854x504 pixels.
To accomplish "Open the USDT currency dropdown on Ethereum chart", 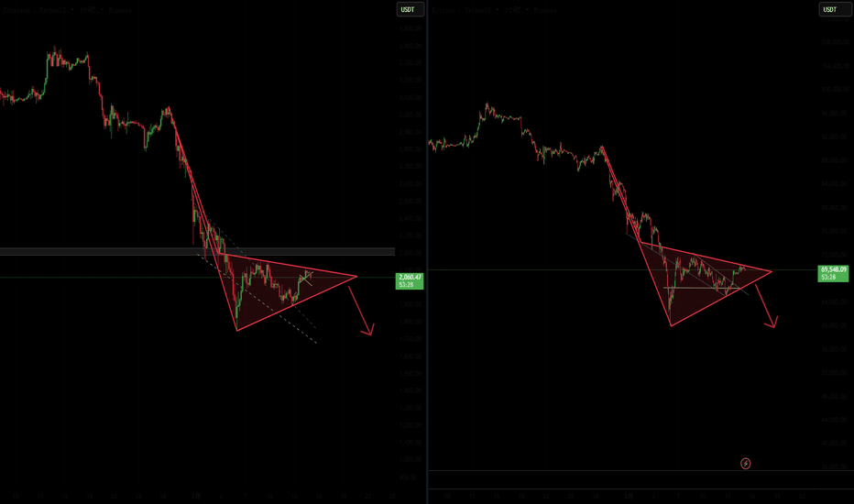I will point(410,10).
